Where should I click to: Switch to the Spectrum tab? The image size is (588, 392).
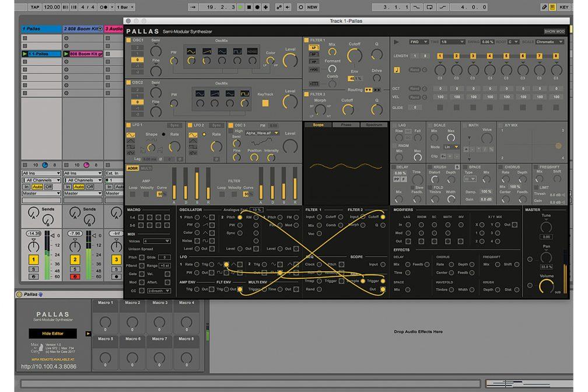(374, 125)
